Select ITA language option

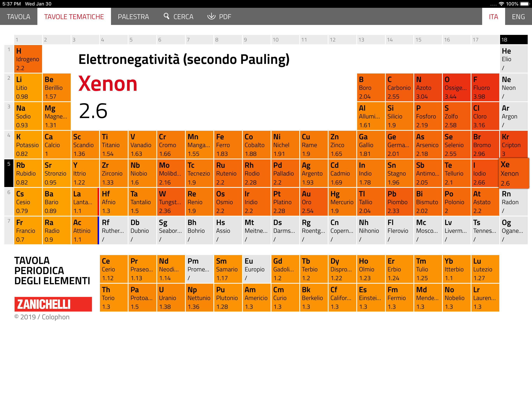[x=493, y=17]
